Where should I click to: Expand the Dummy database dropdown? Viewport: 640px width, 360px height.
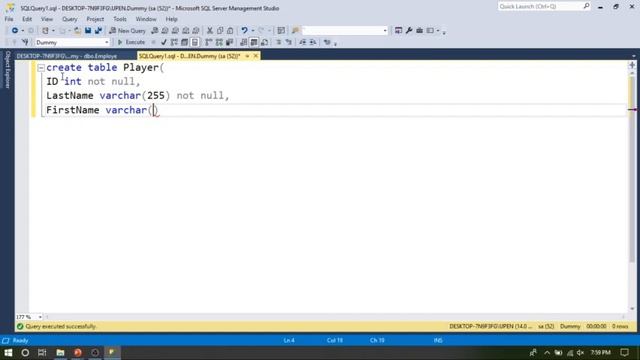point(107,42)
